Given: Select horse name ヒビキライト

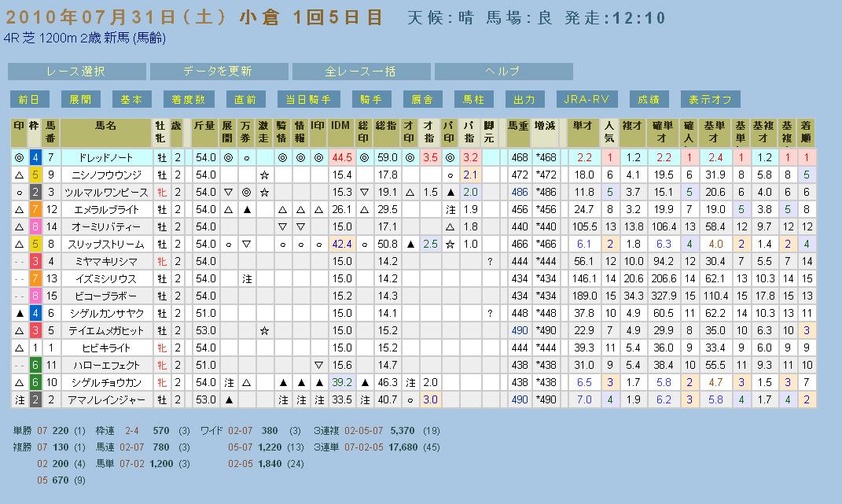Looking at the screenshot, I should 106,348.
